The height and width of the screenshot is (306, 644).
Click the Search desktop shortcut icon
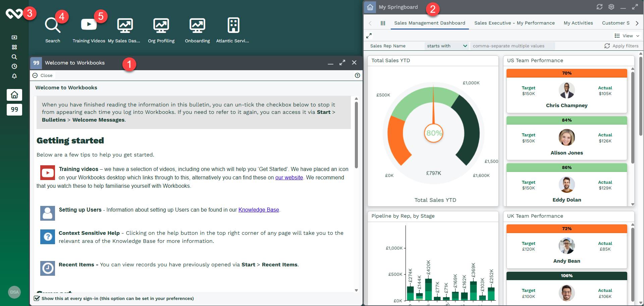53,26
